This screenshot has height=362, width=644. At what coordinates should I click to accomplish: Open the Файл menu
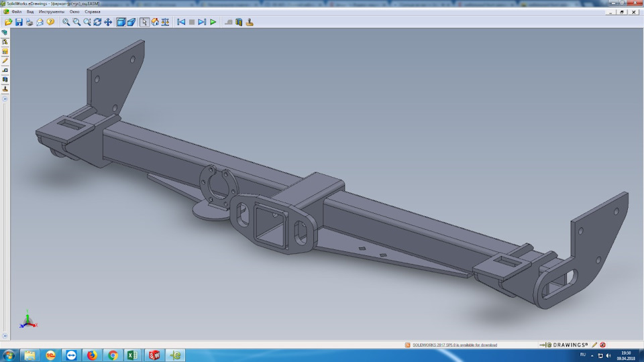[x=16, y=11]
